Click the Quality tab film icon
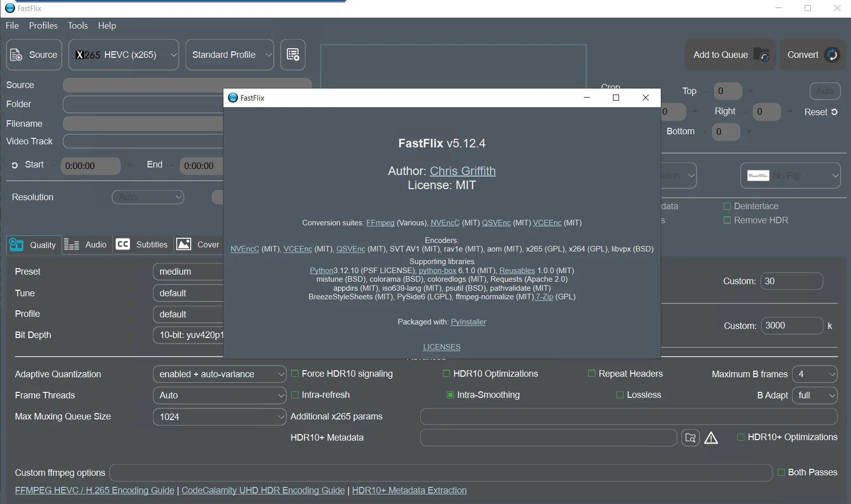The image size is (851, 504). [x=17, y=244]
